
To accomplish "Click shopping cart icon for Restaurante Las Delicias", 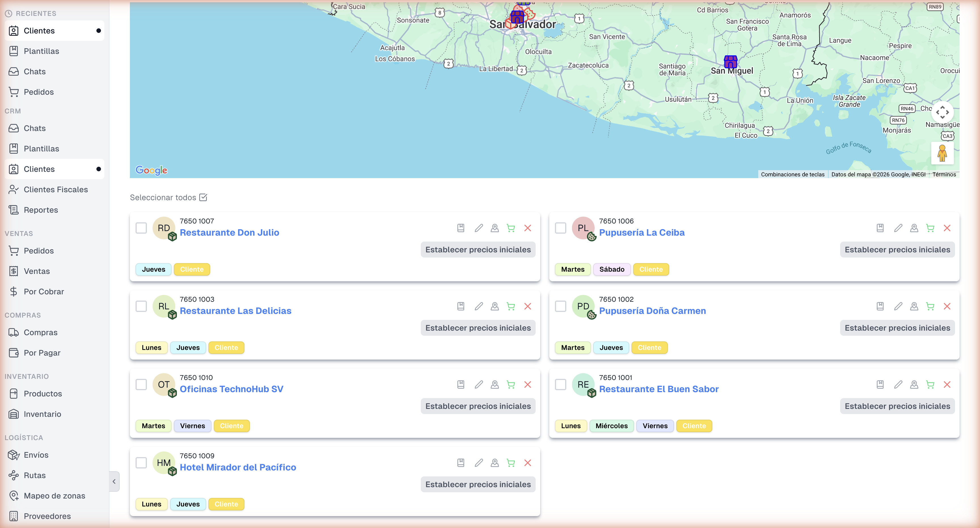I will pos(510,306).
